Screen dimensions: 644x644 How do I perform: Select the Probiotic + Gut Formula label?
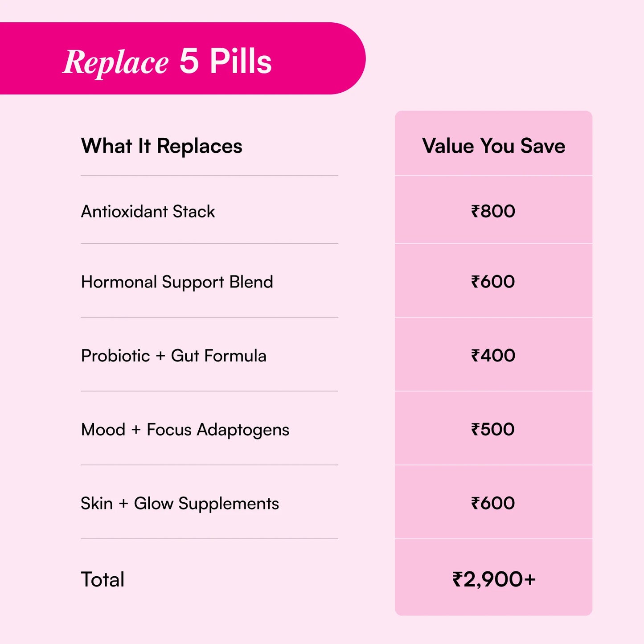click(173, 356)
